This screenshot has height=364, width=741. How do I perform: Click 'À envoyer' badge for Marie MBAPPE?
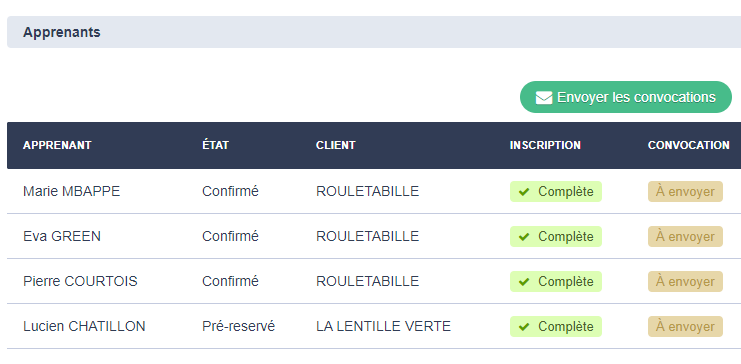[x=685, y=191]
